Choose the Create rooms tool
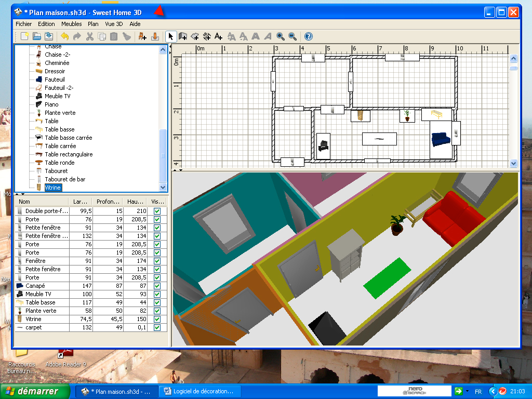The width and height of the screenshot is (532, 399). 195,36
